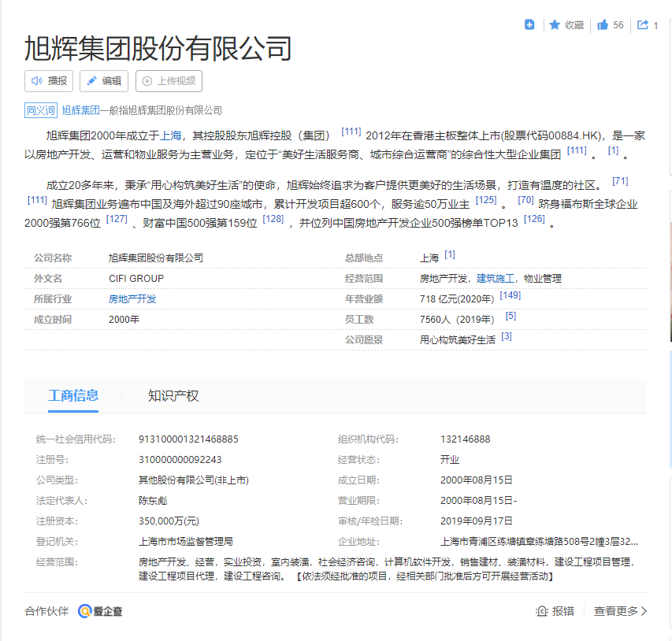
Task: Open reference [149] beside 718 亿元
Action: tap(510, 295)
